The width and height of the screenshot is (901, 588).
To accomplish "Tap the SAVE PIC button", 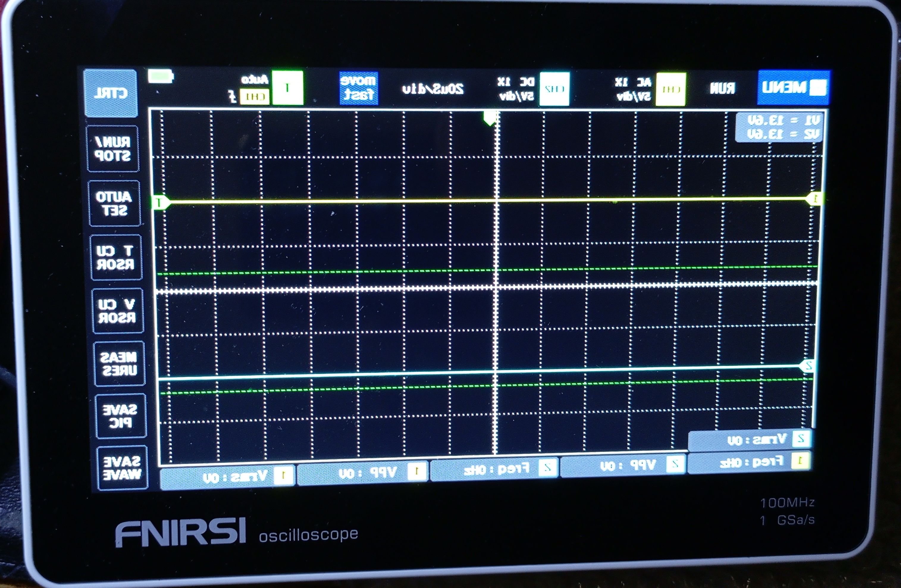I will tap(120, 416).
